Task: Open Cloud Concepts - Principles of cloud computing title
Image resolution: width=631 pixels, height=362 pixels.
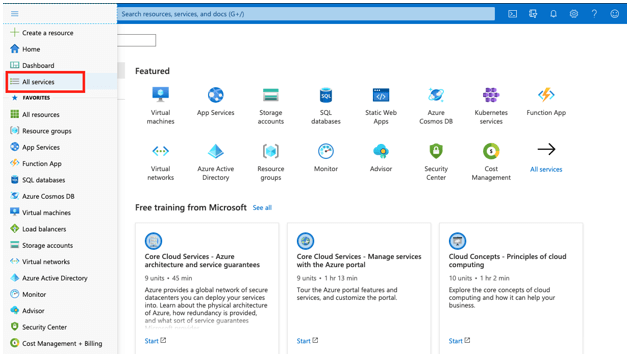Action: (507, 261)
